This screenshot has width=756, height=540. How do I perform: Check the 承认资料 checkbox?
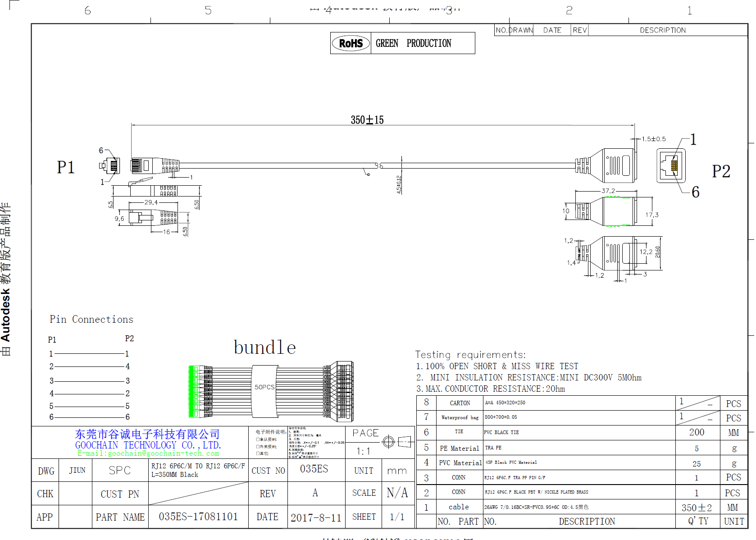point(258,439)
